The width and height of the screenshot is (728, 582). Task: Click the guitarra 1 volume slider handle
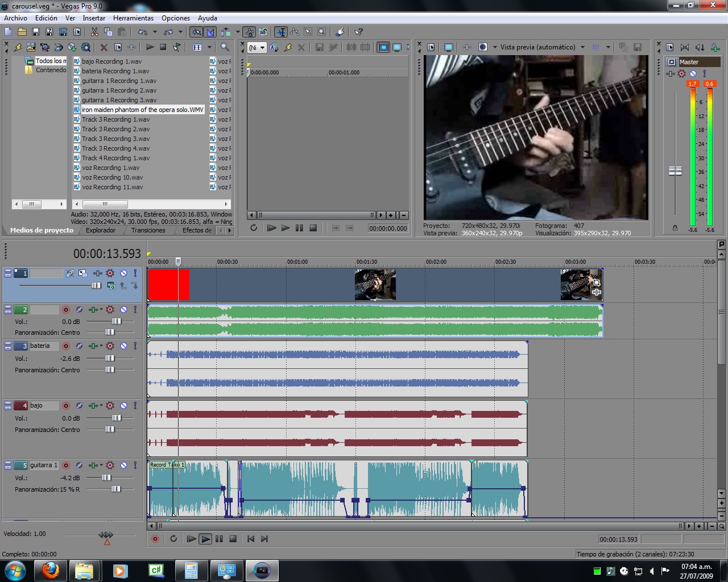106,478
